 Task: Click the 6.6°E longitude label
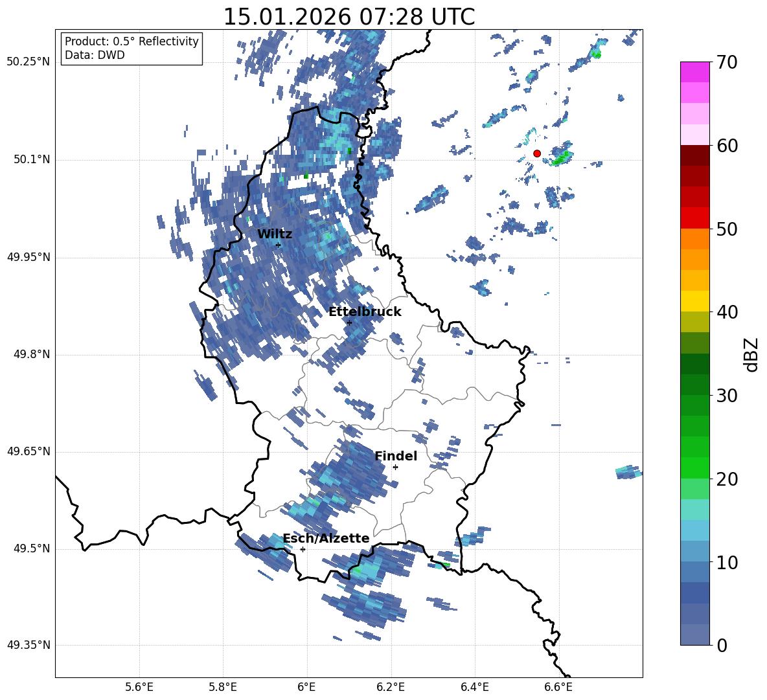click(x=558, y=687)
